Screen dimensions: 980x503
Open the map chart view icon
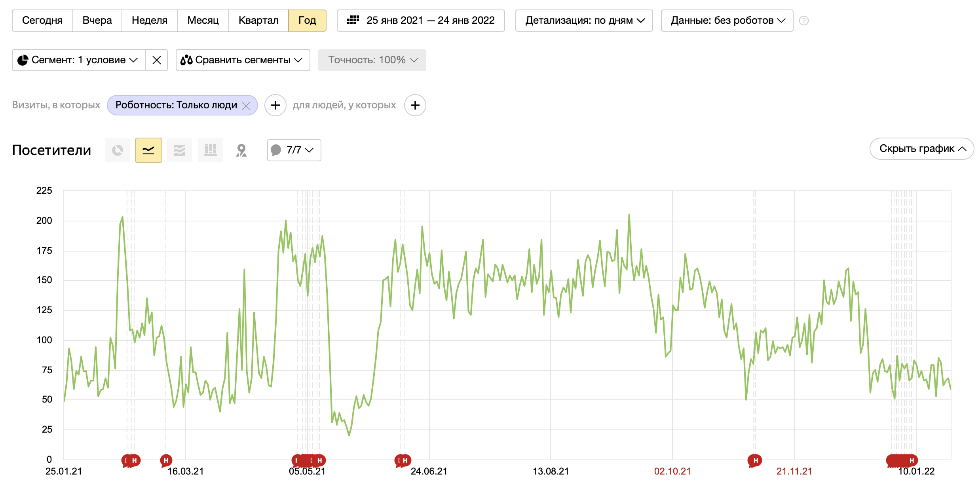[241, 150]
